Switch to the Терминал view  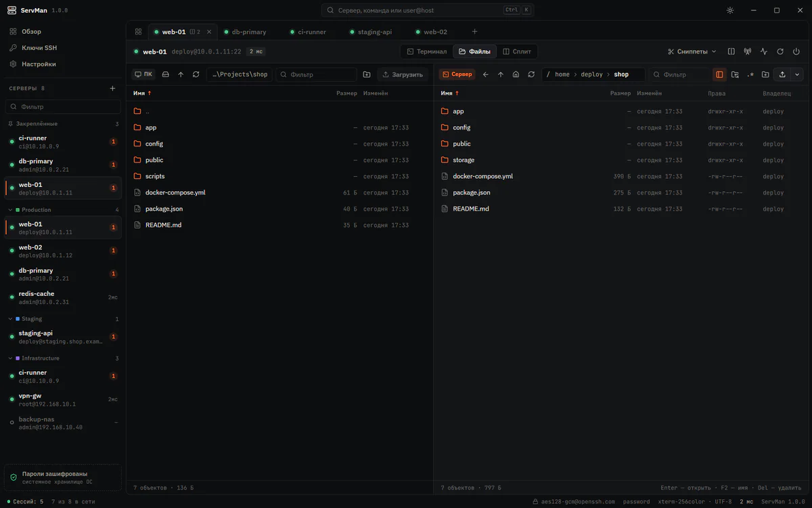(427, 51)
